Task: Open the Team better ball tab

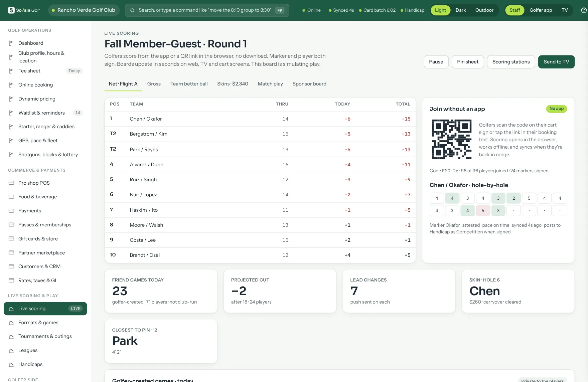Action: click(x=189, y=84)
